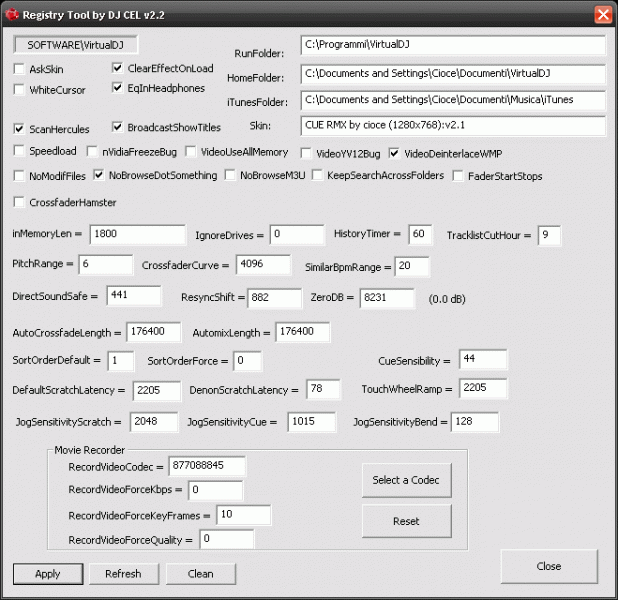Edit DefaultScratchLatency value
The image size is (618, 600).
coord(157,391)
